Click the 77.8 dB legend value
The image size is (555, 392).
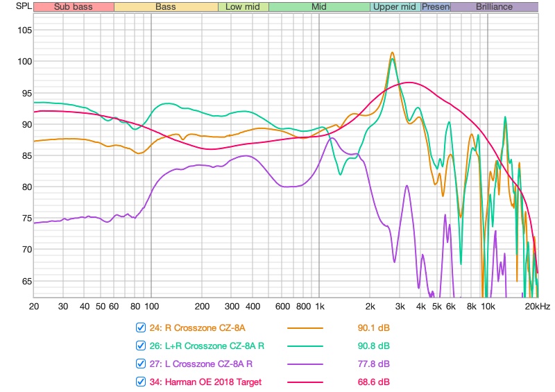(373, 364)
